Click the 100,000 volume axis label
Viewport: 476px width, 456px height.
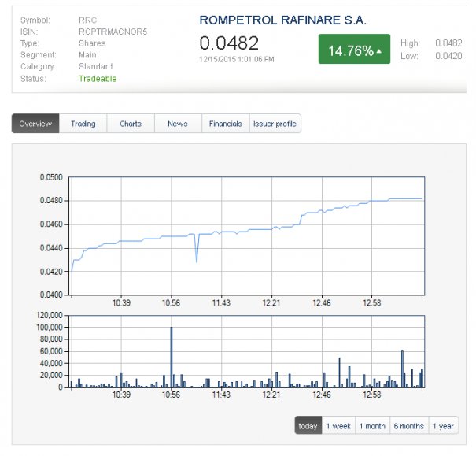[50, 327]
